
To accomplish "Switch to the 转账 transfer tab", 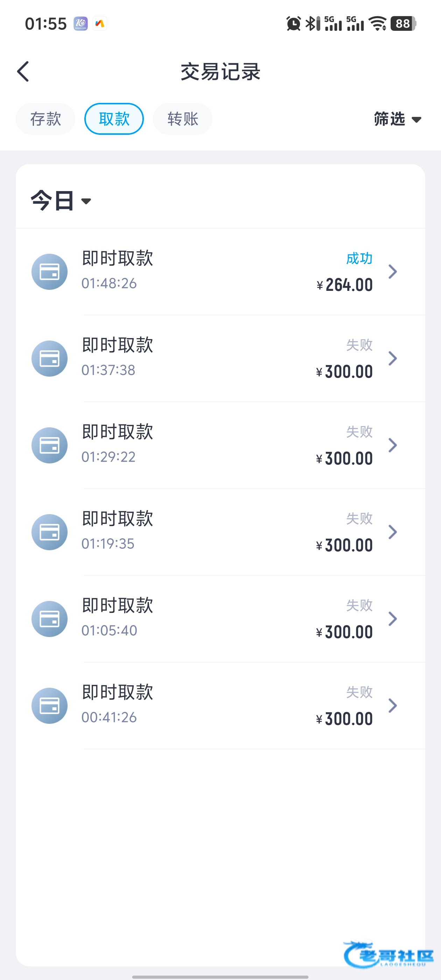I will tap(183, 119).
